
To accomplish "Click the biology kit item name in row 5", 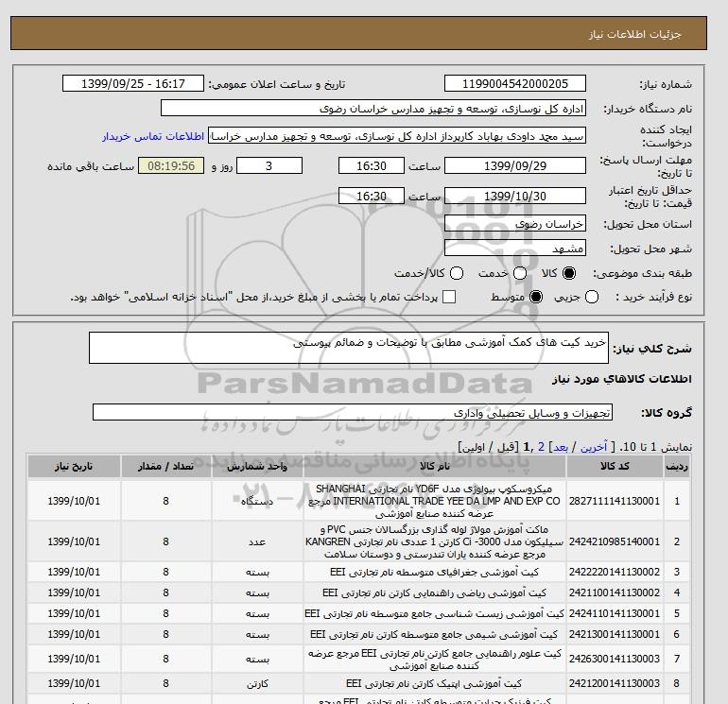I will [x=435, y=613].
